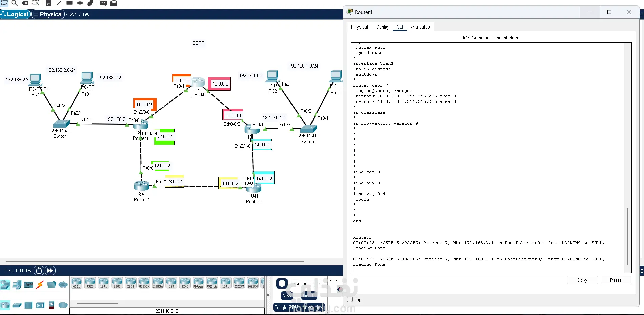Select the rectangular Select tool in toolbar
Viewport: 644px width, 315px height.
click(4, 3)
